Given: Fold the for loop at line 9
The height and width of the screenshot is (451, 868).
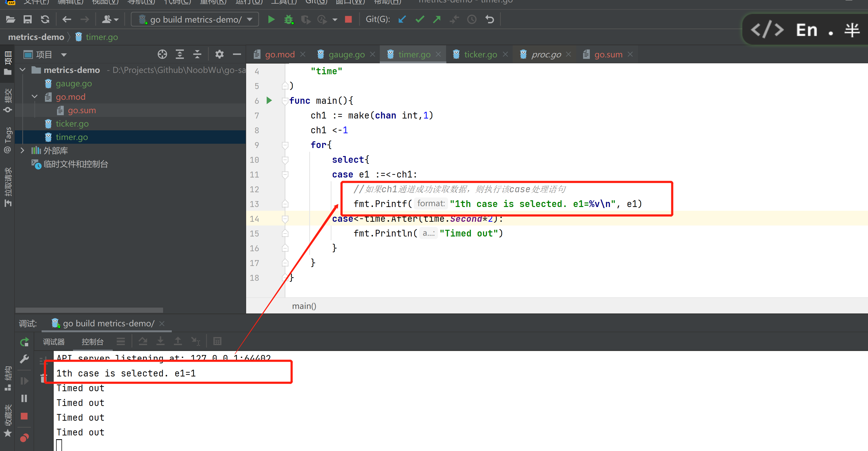Looking at the screenshot, I should (285, 145).
